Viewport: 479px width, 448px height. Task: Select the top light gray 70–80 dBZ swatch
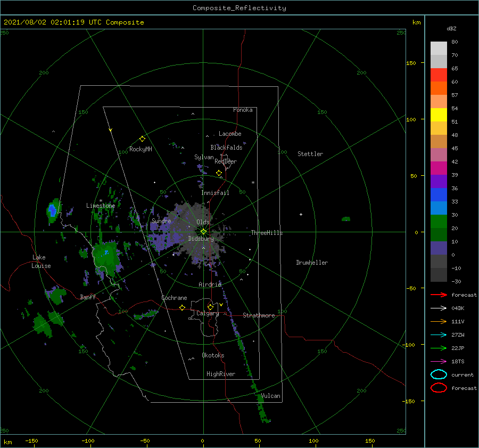(439, 48)
